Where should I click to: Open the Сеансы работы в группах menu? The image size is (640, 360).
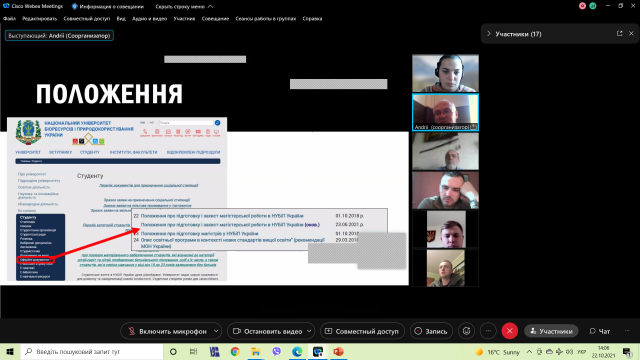[266, 19]
